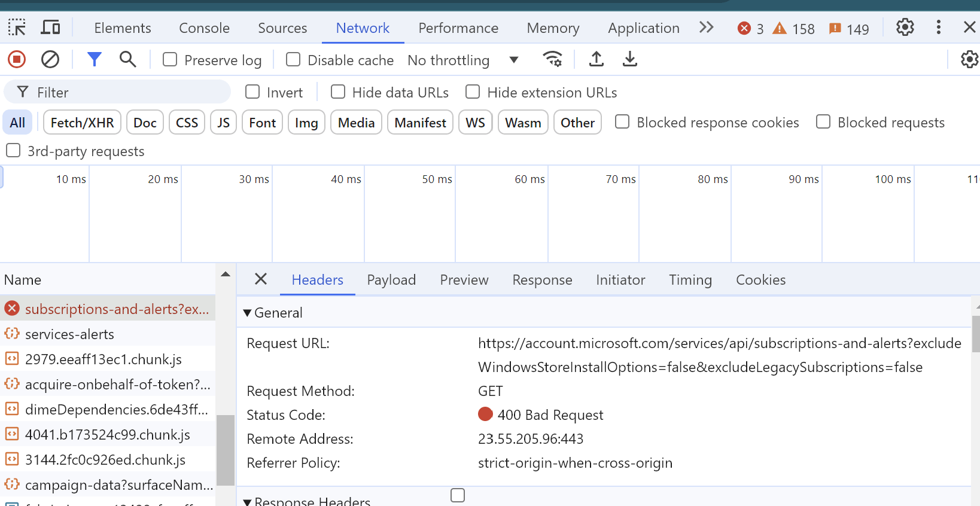Screen dimensions: 980x506
Task: Open the Timing tab
Action: 690,280
